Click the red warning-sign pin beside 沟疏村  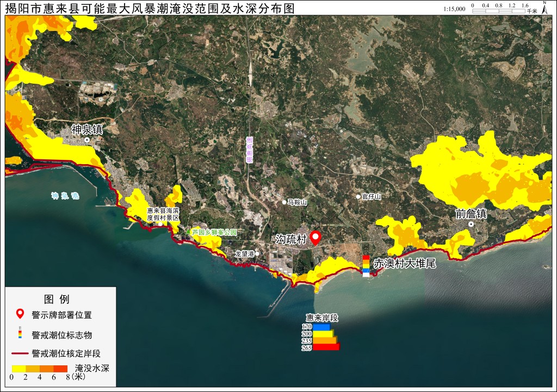tap(315, 238)
